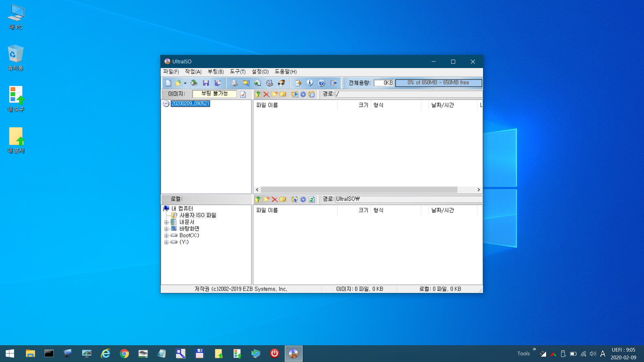Expand the 바탕화면 tree node
Image resolution: width=644 pixels, height=362 pixels.
(166, 229)
